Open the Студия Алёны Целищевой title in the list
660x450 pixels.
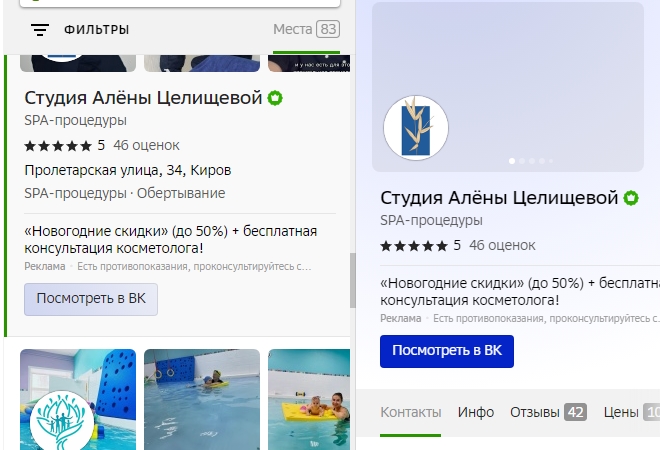pyautogui.click(x=143, y=98)
